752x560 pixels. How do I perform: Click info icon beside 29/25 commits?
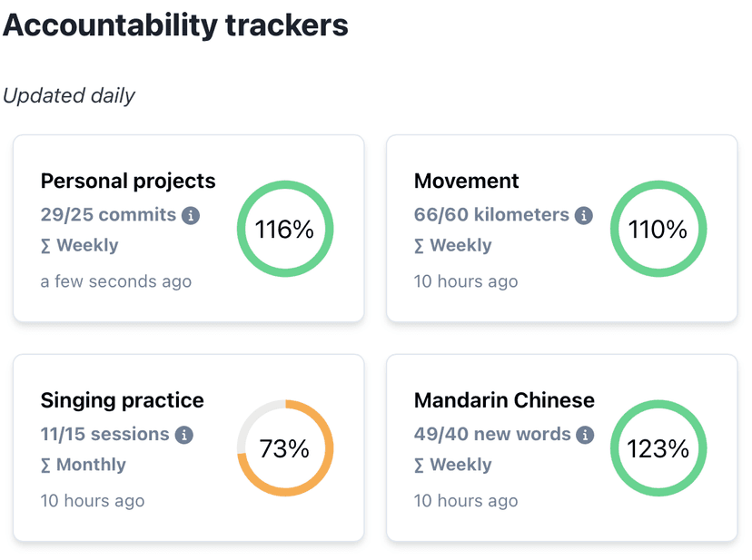tap(191, 215)
